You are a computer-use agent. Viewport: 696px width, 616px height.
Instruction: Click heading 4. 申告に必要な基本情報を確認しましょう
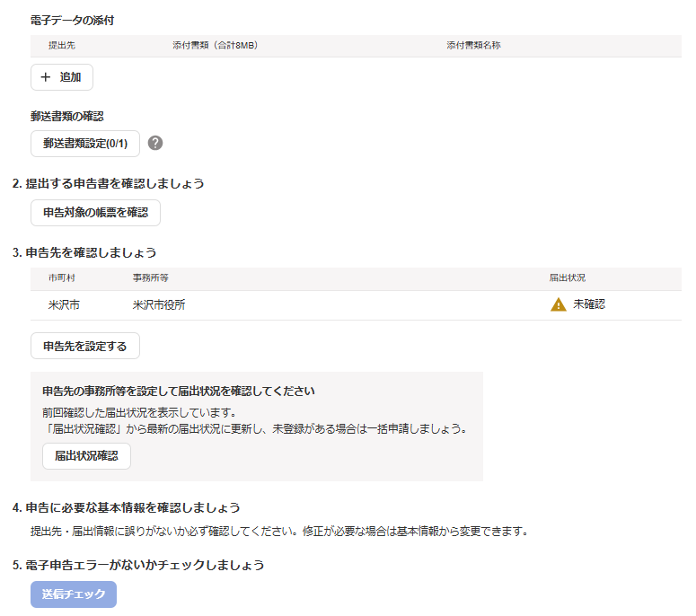[x=126, y=507]
